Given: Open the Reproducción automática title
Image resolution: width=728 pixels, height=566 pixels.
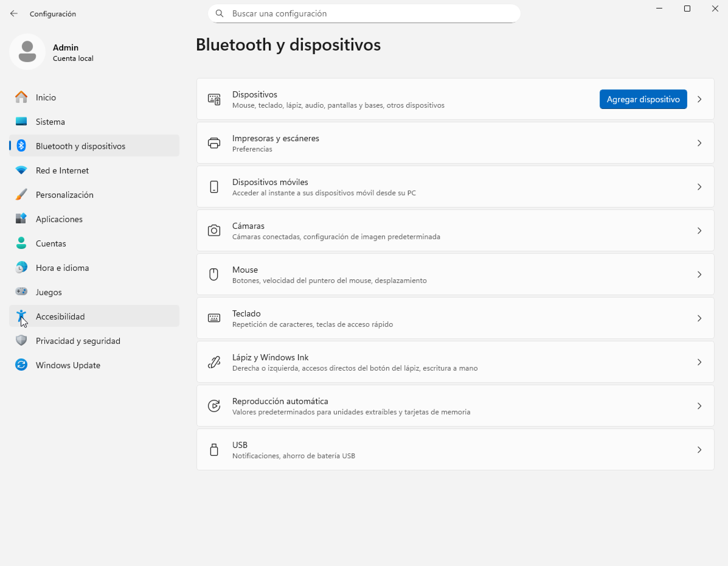Looking at the screenshot, I should click(x=280, y=401).
